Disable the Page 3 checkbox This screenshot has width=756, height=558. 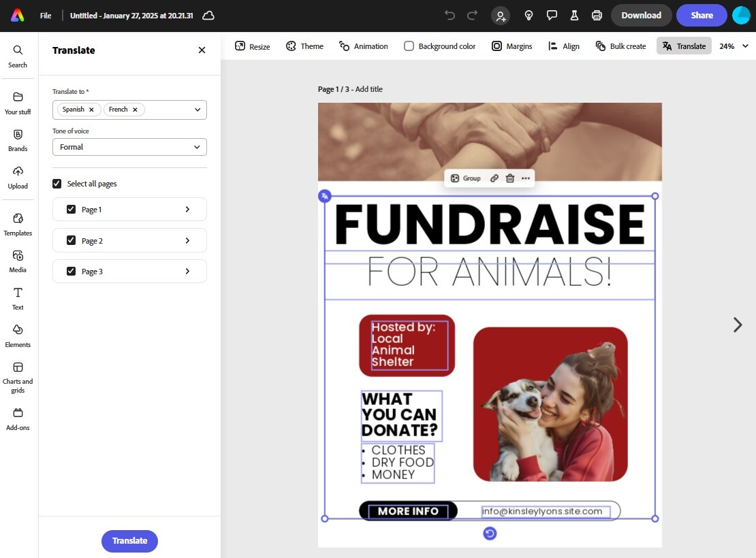click(x=71, y=271)
